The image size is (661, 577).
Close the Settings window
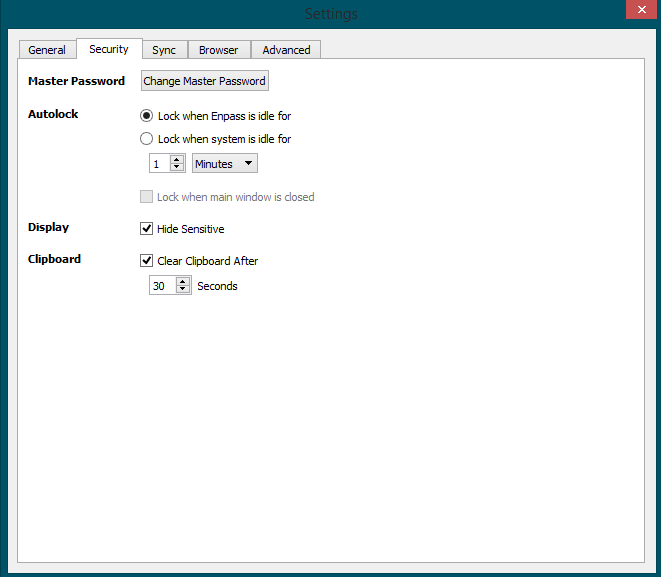pos(642,9)
